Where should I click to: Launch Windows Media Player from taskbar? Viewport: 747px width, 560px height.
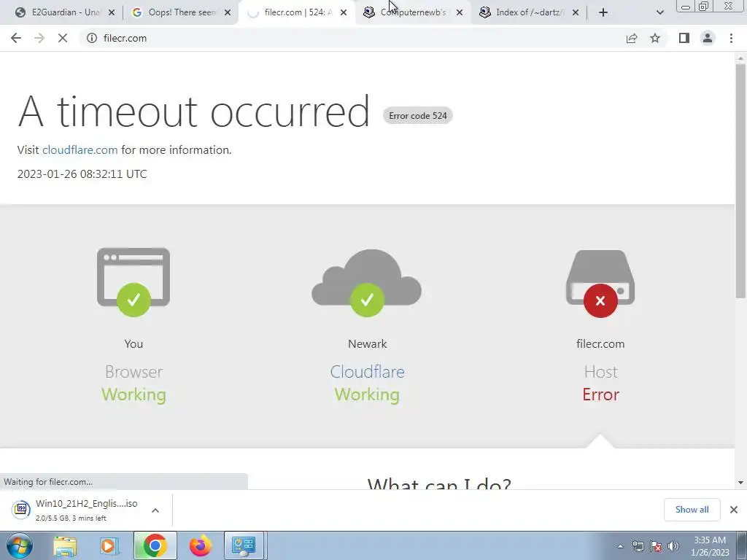[x=108, y=546]
